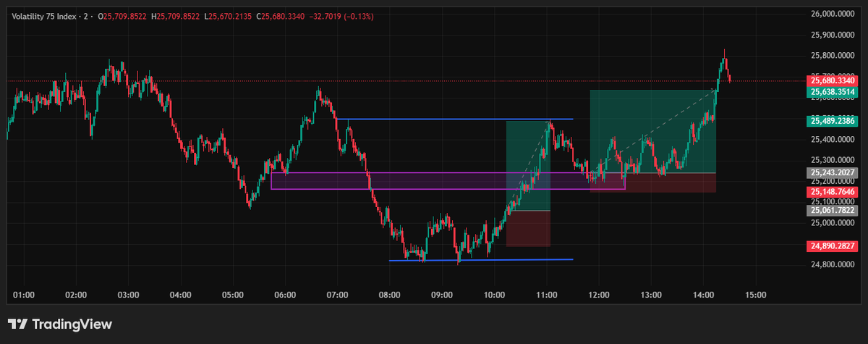Click the 07:00 time axis label
This screenshot has width=868, height=344.
click(x=337, y=295)
